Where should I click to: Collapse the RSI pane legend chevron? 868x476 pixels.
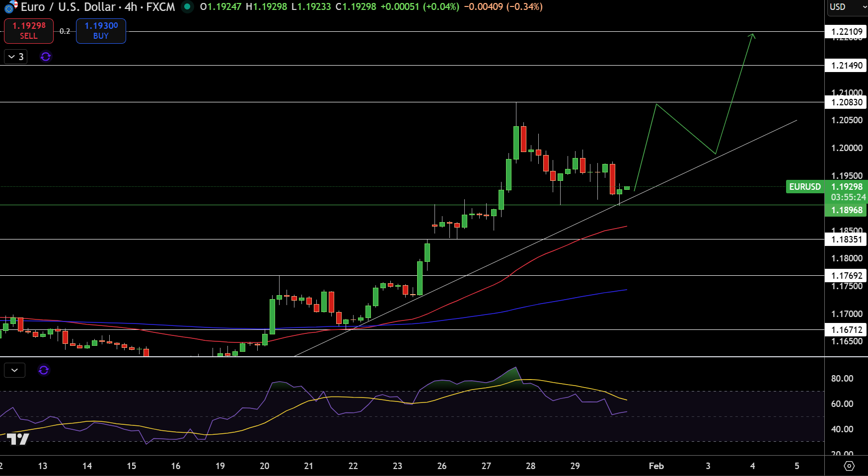click(x=14, y=370)
